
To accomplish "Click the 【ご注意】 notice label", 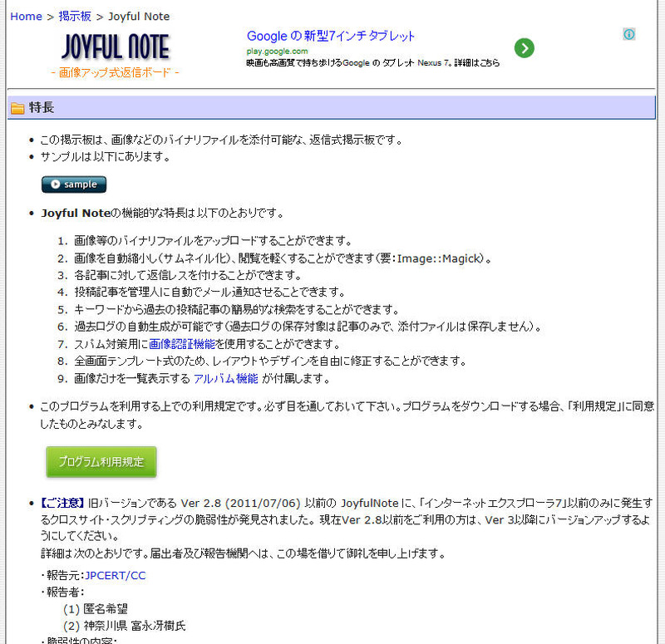I will [x=62, y=503].
